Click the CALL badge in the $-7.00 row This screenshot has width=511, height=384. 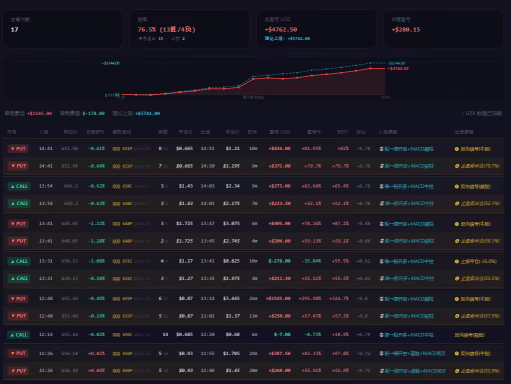[19, 335]
